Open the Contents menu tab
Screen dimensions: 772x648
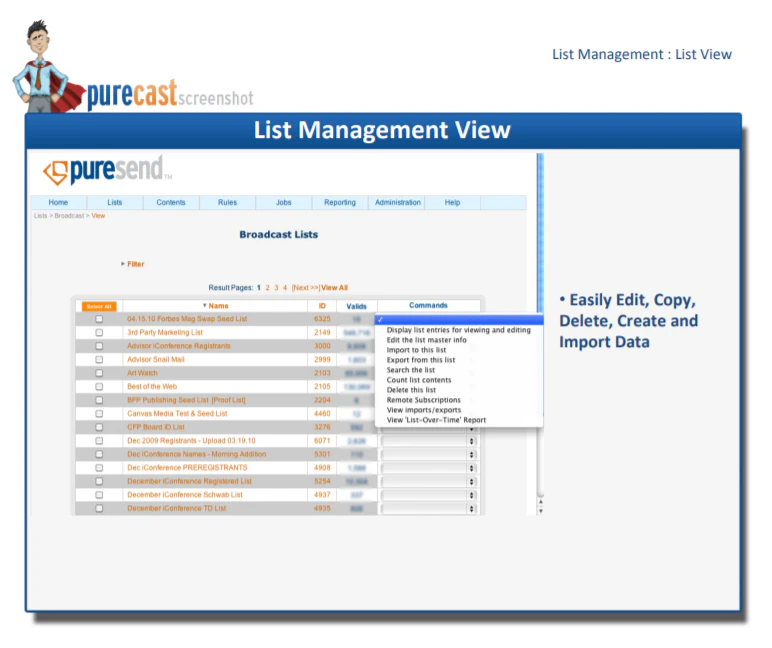click(171, 202)
